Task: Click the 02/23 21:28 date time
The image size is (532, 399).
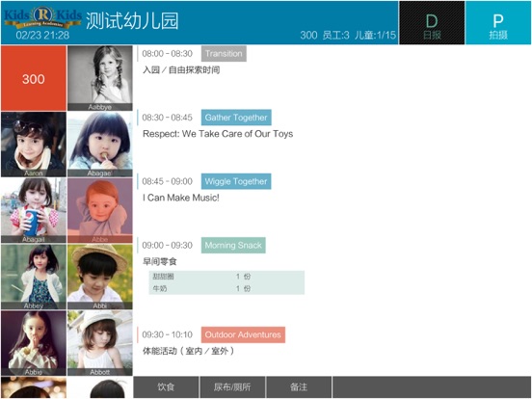Action: (42, 35)
